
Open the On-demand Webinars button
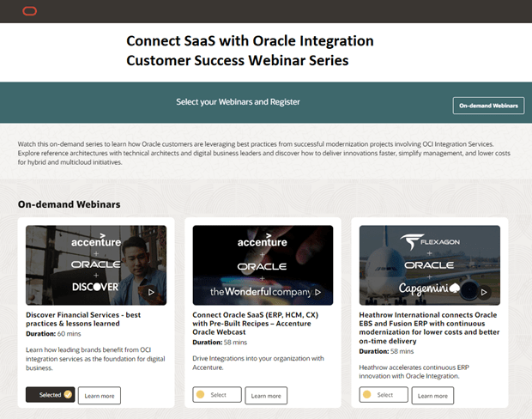[487, 106]
